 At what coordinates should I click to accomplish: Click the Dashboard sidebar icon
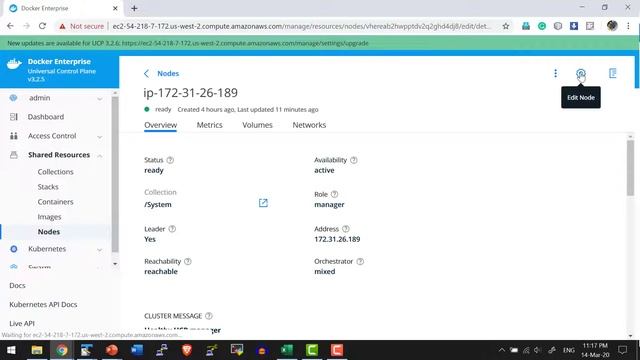click(x=13, y=117)
